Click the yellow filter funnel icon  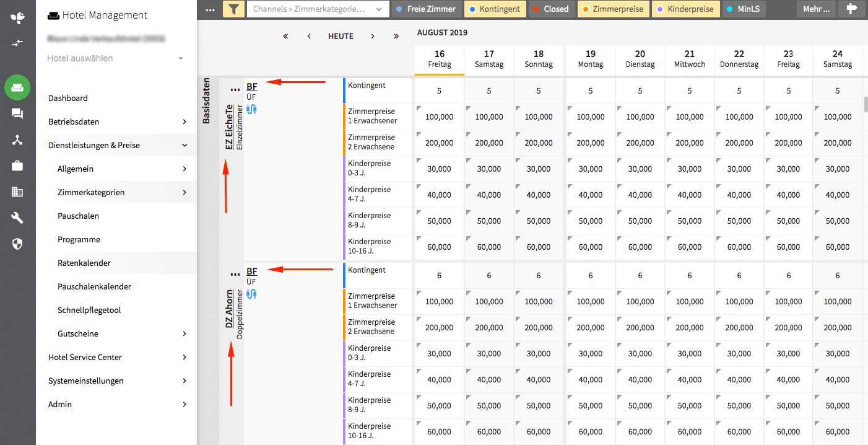pos(233,9)
